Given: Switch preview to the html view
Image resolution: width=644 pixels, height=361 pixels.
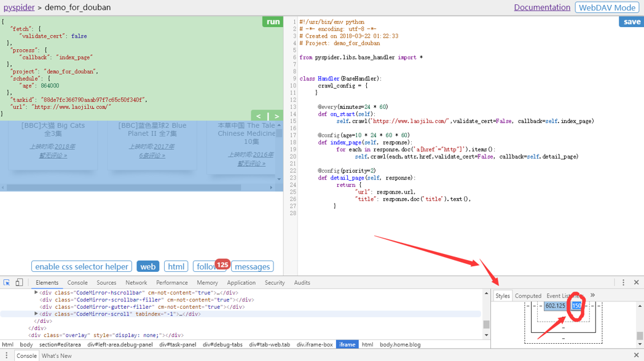Looking at the screenshot, I should [176, 266].
